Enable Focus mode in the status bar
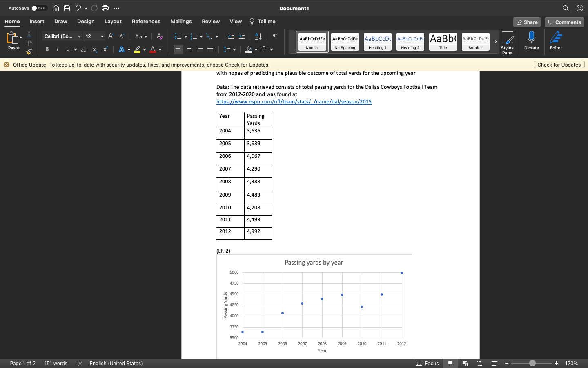This screenshot has width=588, height=368. click(428, 363)
